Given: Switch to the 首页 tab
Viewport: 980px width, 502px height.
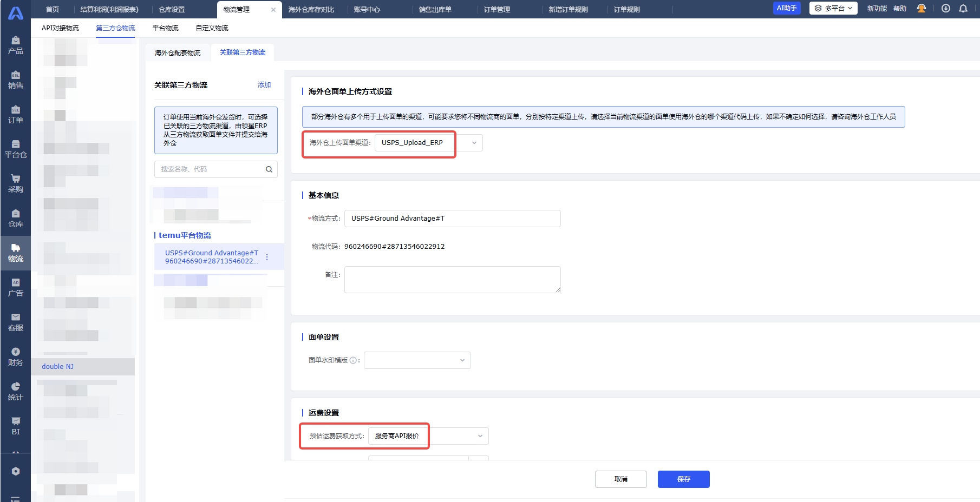Looking at the screenshot, I should point(53,10).
